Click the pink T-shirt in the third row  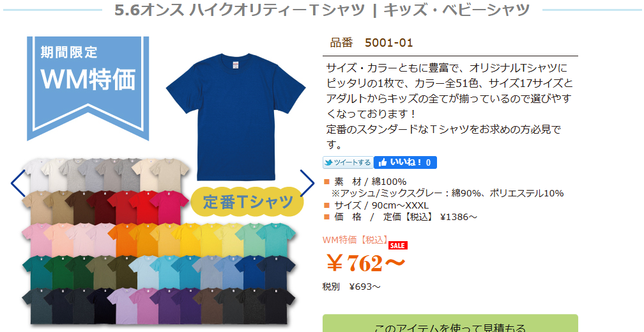coord(34,239)
